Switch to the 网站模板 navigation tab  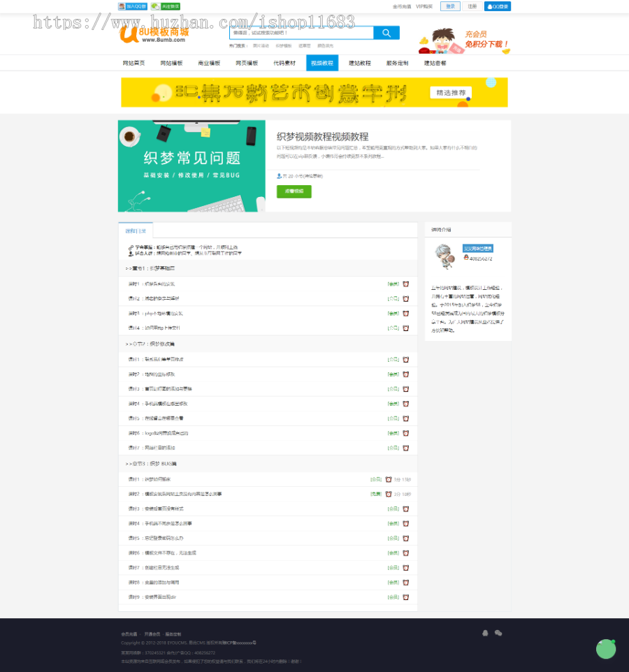172,62
